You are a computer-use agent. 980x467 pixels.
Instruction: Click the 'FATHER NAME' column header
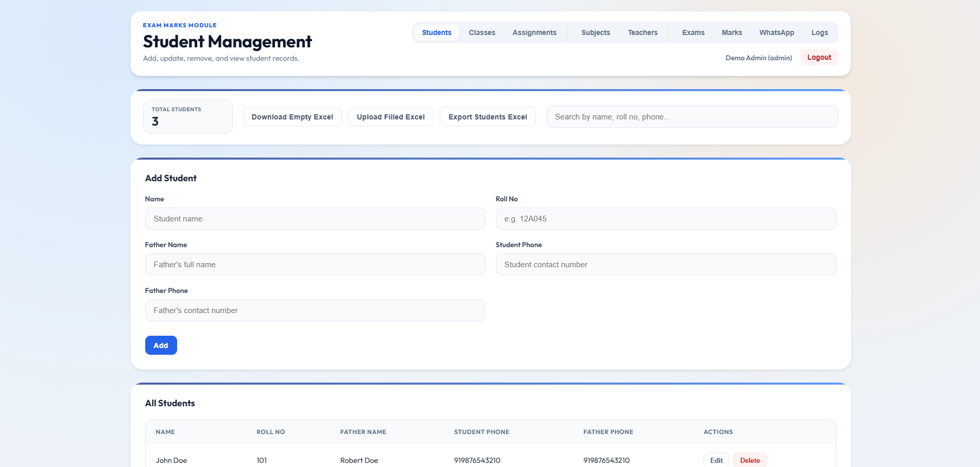point(363,432)
